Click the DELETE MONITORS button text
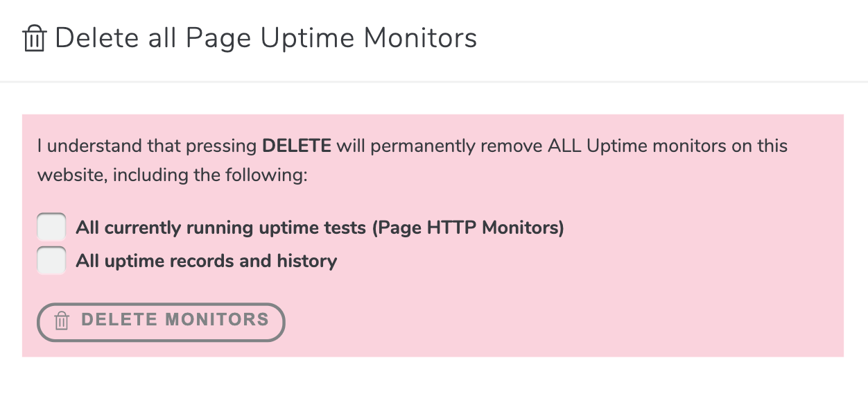Screen dimensions: 868x401 point(175,320)
